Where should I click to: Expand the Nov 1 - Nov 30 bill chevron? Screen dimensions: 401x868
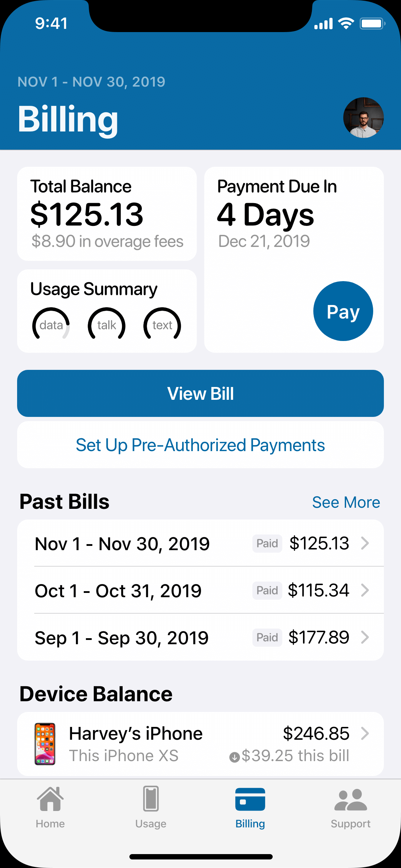click(x=365, y=543)
